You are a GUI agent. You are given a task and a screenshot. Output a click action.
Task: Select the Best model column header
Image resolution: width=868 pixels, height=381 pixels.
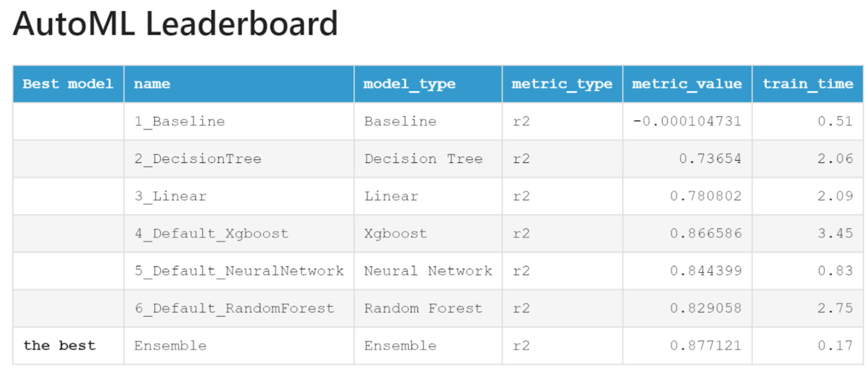pyautogui.click(x=68, y=84)
